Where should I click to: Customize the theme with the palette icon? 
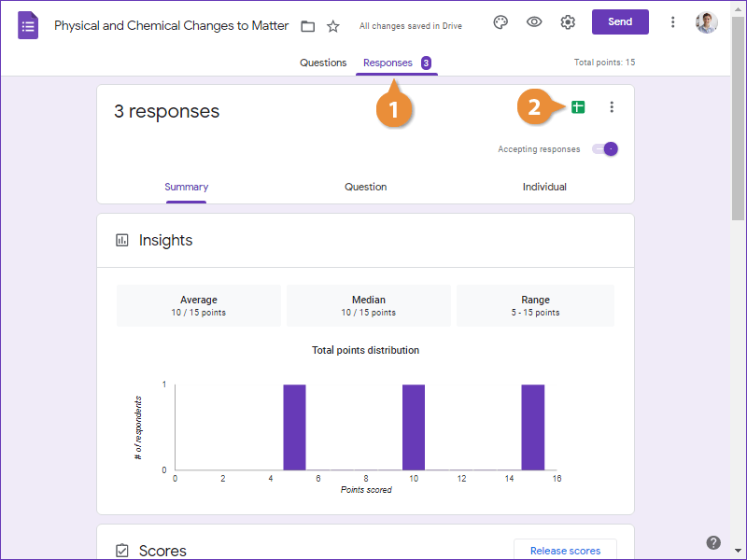[500, 21]
